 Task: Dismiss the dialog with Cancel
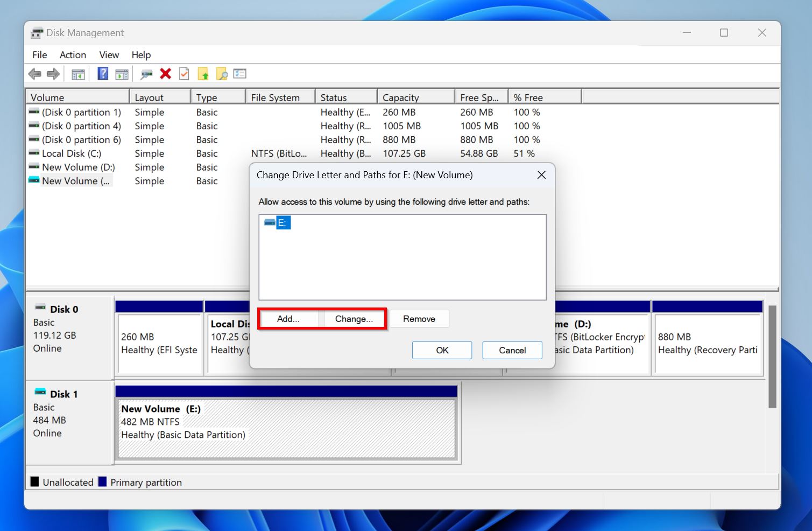coord(512,350)
